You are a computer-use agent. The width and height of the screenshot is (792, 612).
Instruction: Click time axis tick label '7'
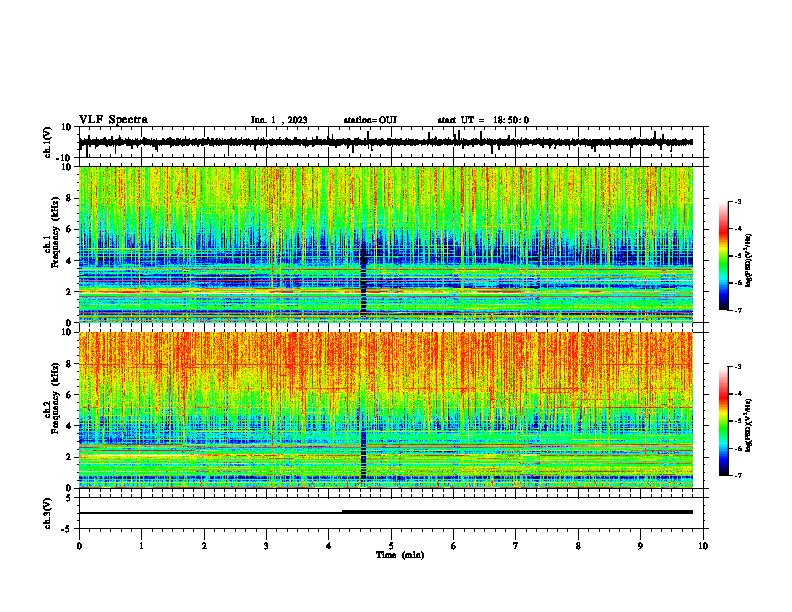[516, 546]
